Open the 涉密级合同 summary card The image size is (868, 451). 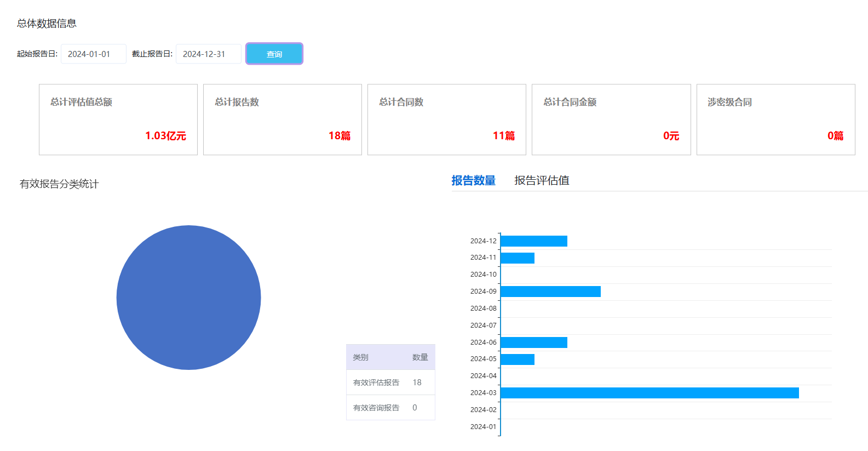(775, 119)
